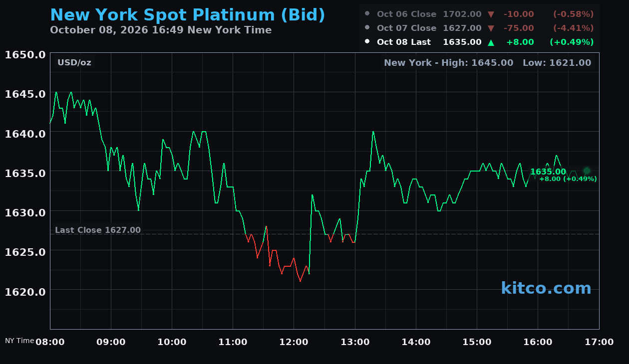Click the Low: 1621.00 label

557,63
